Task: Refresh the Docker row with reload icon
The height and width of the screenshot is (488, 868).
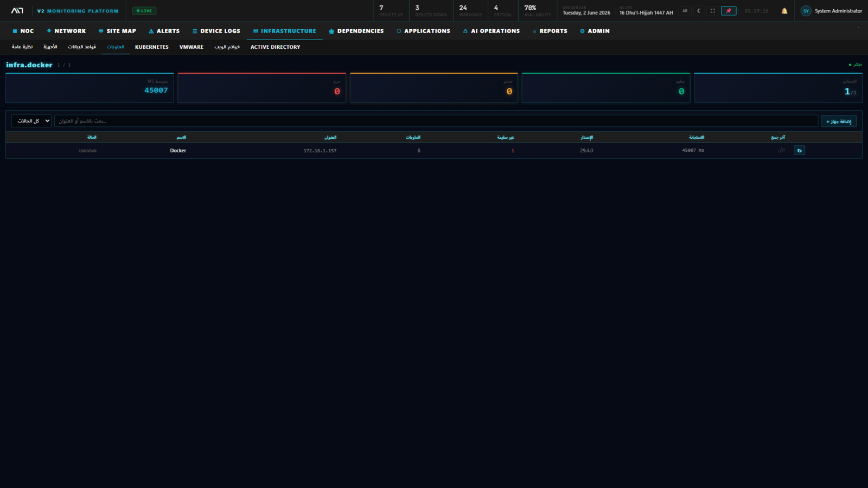Action: pyautogui.click(x=799, y=150)
